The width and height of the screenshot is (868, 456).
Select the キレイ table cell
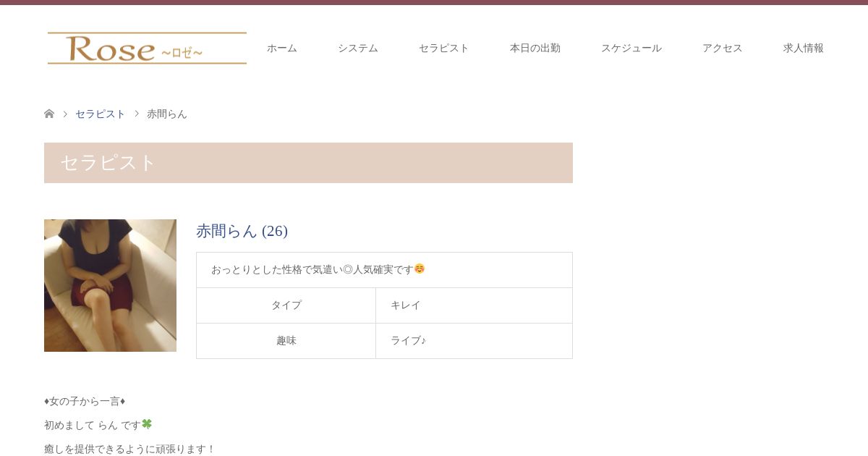[x=474, y=305]
